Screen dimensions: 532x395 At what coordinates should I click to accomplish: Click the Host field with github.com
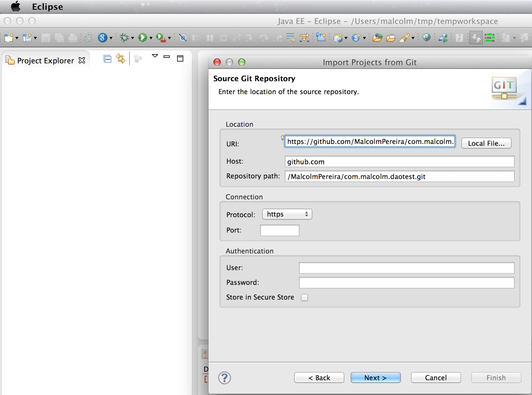coord(399,162)
